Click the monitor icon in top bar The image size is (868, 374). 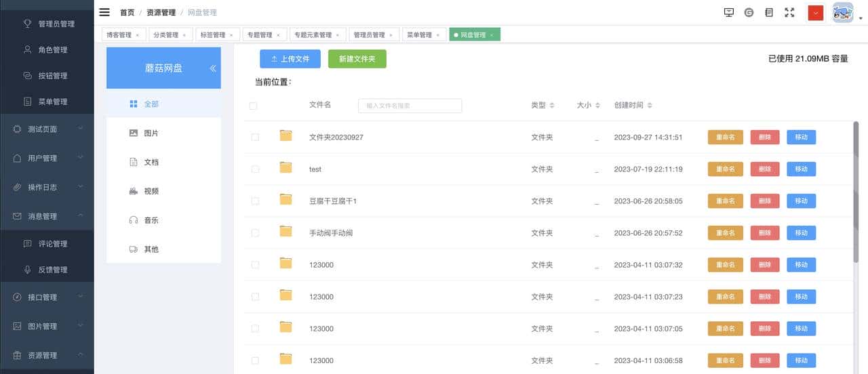(729, 12)
